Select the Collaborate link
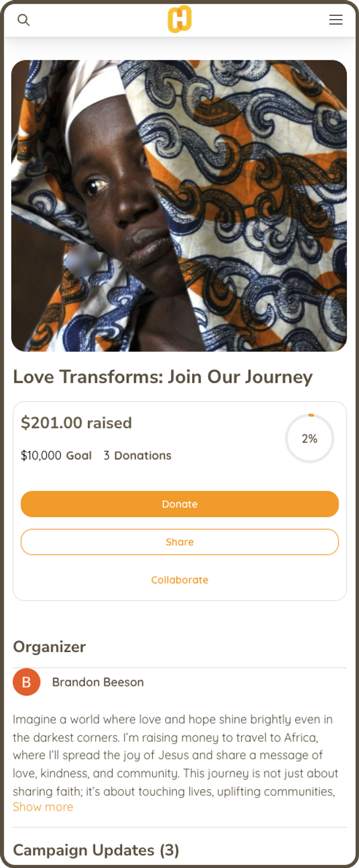The height and width of the screenshot is (868, 359). 180,580
